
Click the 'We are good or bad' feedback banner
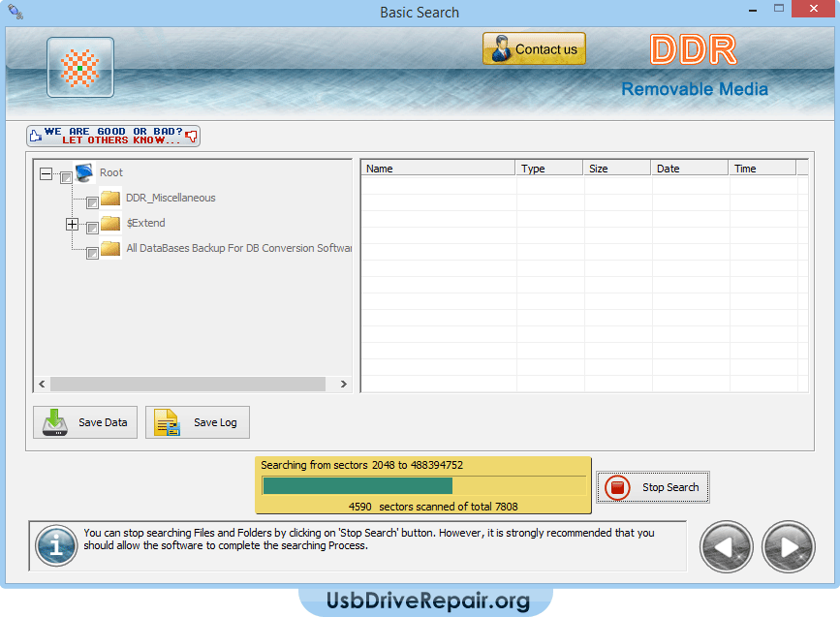click(113, 136)
